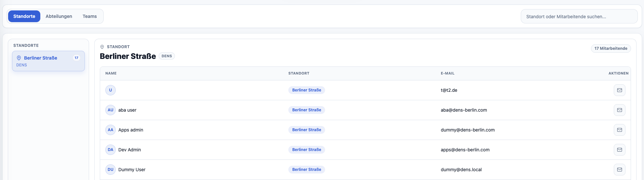Click the 17 Mitarbeitende badge

(611, 48)
